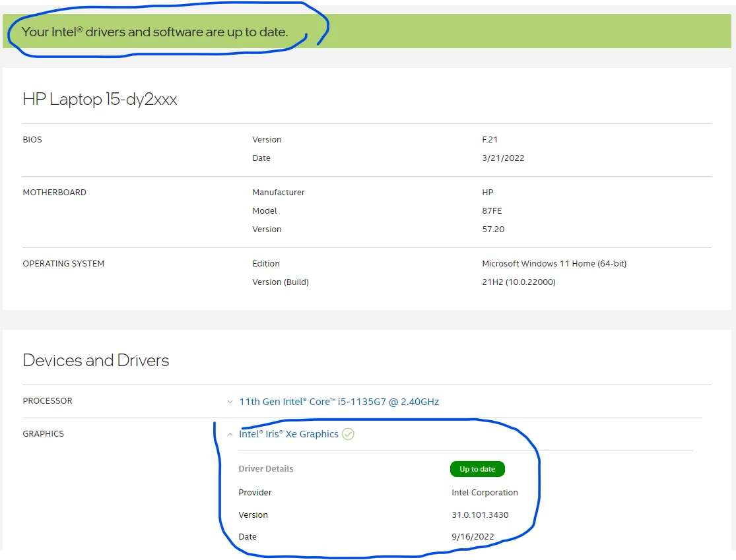Image resolution: width=736 pixels, height=560 pixels.
Task: Click the Up to date status badge
Action: click(x=477, y=469)
